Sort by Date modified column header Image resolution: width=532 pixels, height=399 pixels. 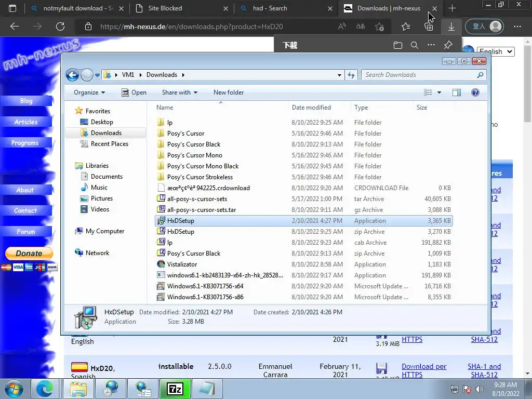tap(311, 108)
